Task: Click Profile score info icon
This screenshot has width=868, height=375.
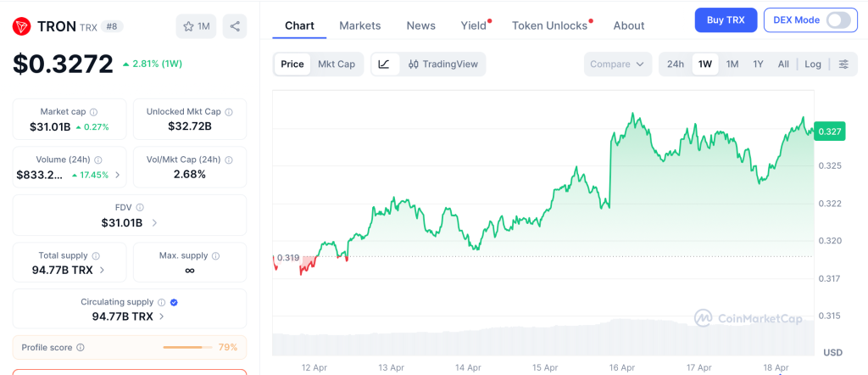Action: pyautogui.click(x=81, y=347)
